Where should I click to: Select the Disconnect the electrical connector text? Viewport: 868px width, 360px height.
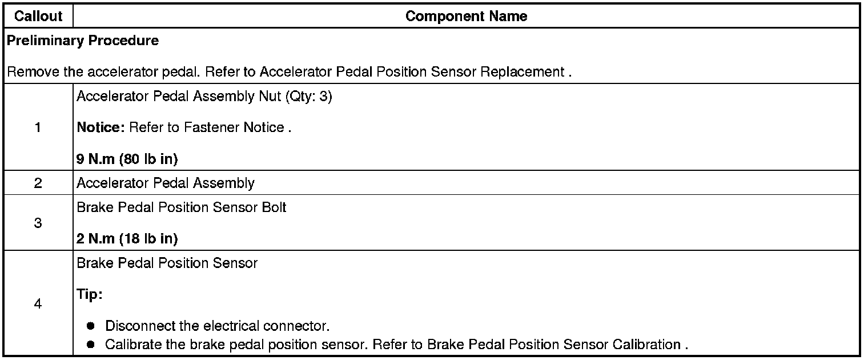point(217,327)
